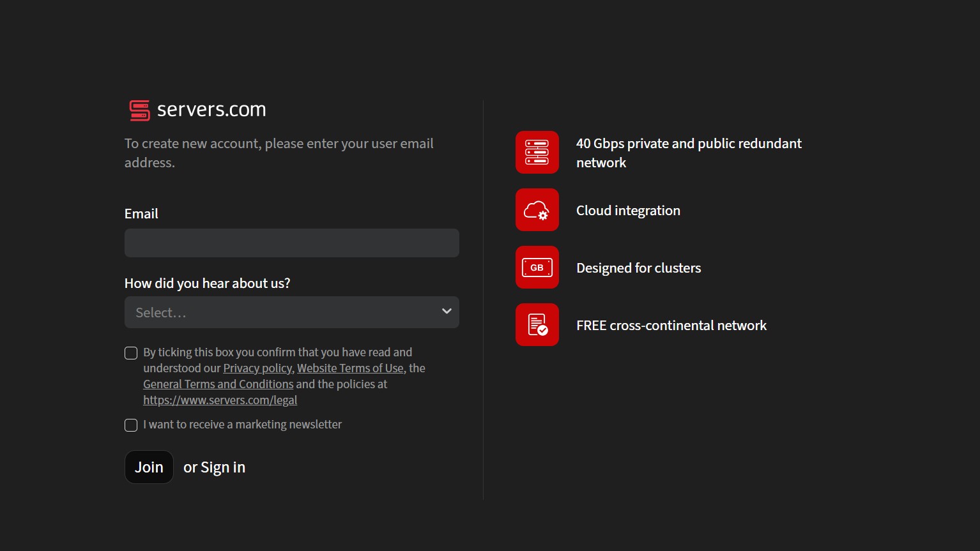The width and height of the screenshot is (980, 551).
Task: Click the Cloud integration gear icon
Action: tap(537, 209)
